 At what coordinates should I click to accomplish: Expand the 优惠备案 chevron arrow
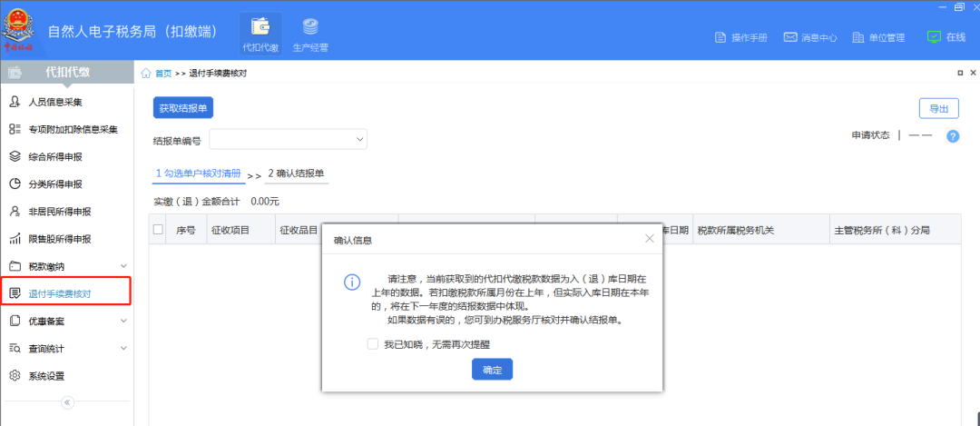123,321
